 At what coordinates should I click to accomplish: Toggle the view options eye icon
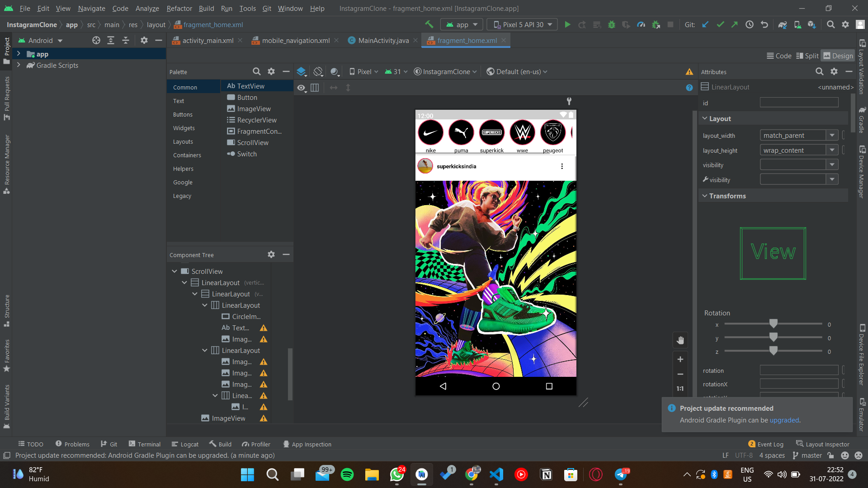pyautogui.click(x=302, y=88)
